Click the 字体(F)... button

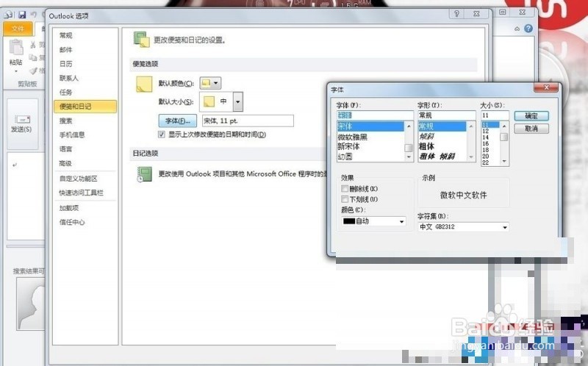pyautogui.click(x=178, y=121)
